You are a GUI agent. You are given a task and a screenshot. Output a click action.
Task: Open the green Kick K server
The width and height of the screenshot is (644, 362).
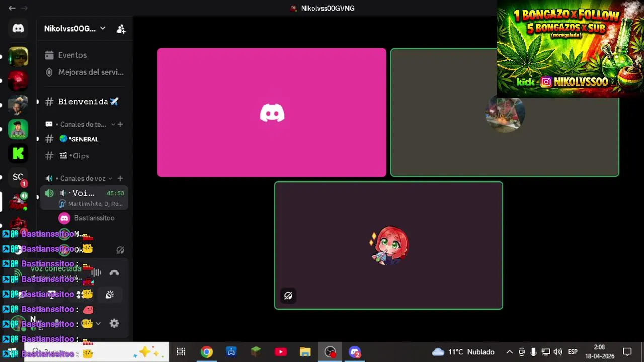(x=18, y=153)
